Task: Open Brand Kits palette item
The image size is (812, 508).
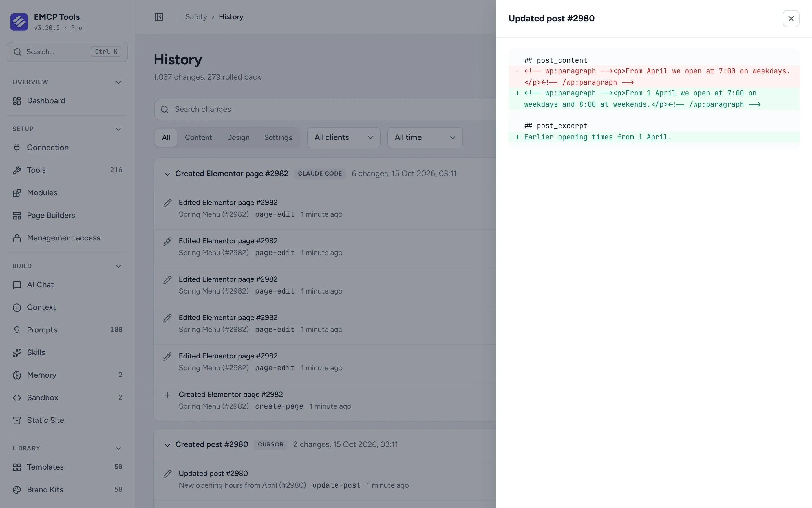Action: tap(67, 490)
